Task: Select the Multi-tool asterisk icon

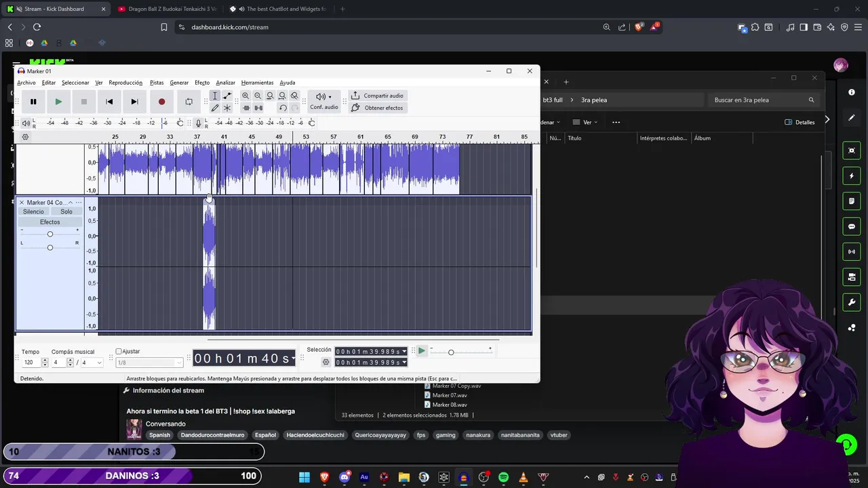Action: [227, 108]
